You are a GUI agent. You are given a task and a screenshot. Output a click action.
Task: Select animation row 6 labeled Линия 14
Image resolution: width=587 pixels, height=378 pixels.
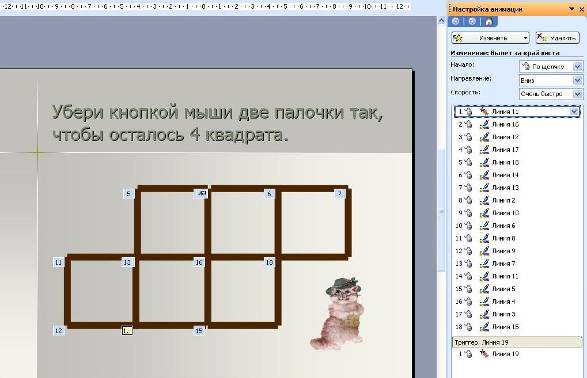(x=517, y=175)
